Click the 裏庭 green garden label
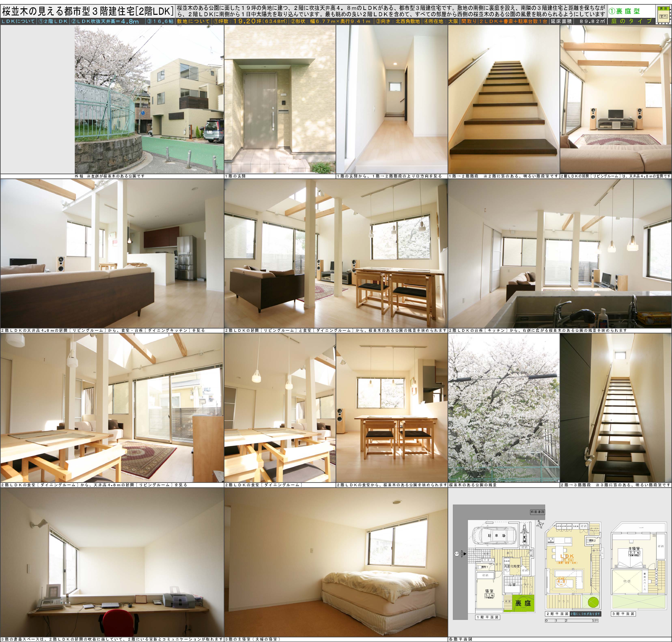The width and height of the screenshot is (672, 642). tap(523, 603)
